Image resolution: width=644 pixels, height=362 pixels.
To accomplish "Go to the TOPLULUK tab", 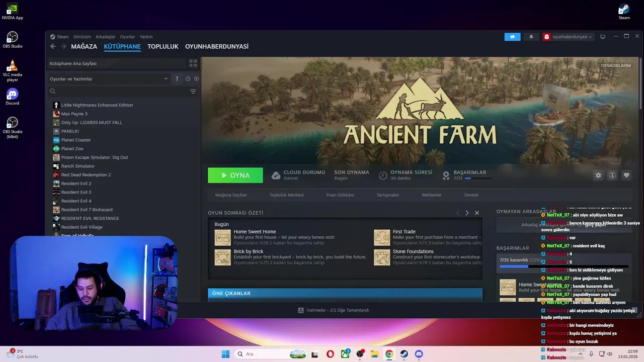I will point(163,46).
